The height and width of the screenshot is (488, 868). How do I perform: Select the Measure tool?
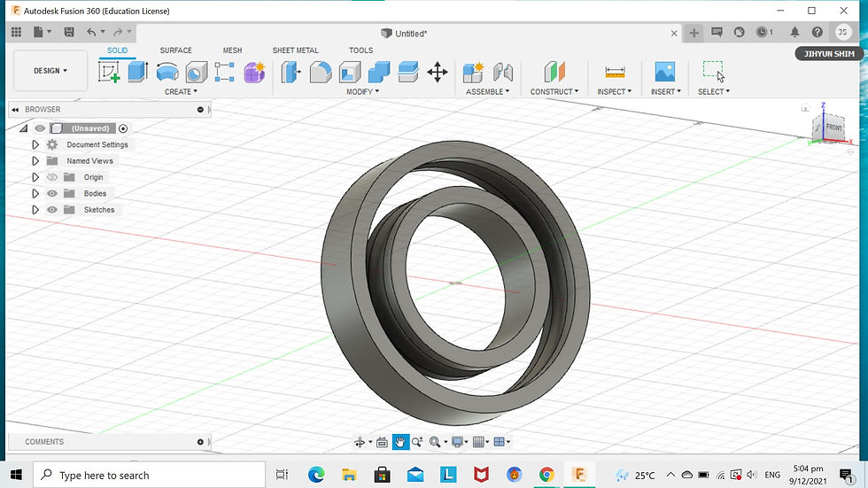pyautogui.click(x=615, y=72)
